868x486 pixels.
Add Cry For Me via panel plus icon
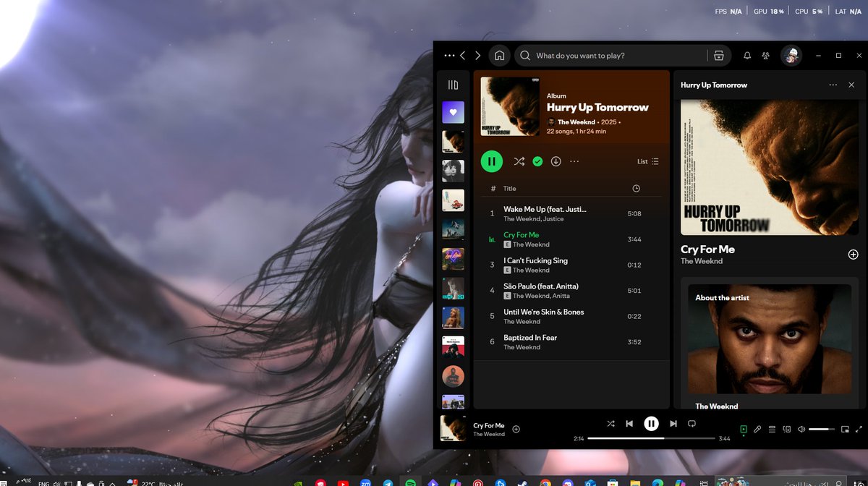click(x=853, y=255)
